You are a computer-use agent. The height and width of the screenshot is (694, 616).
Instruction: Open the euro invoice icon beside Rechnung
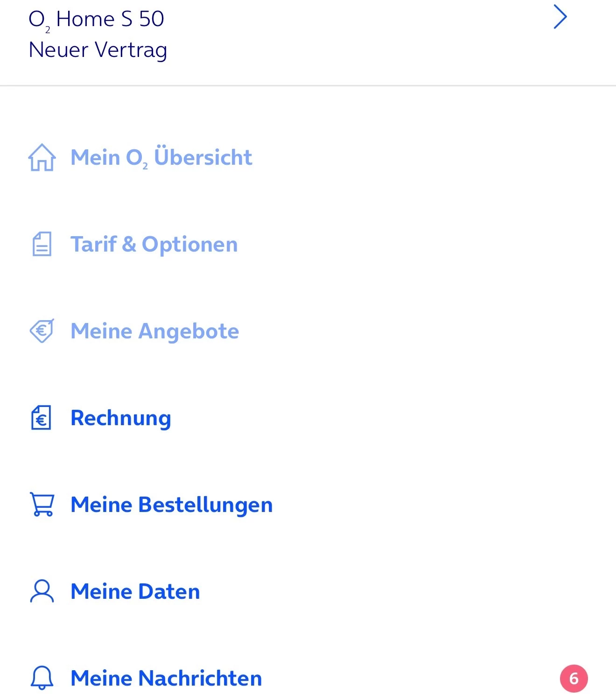41,418
